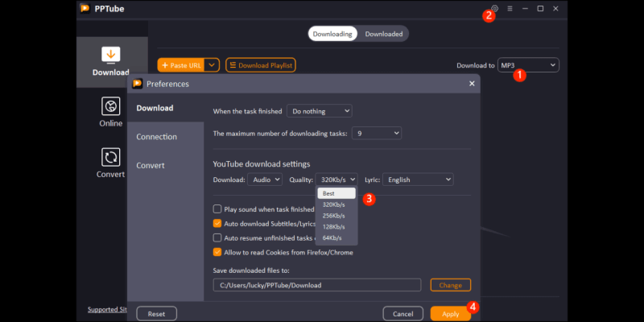
Task: Enable Play sound when task finished
Action: [x=217, y=209]
